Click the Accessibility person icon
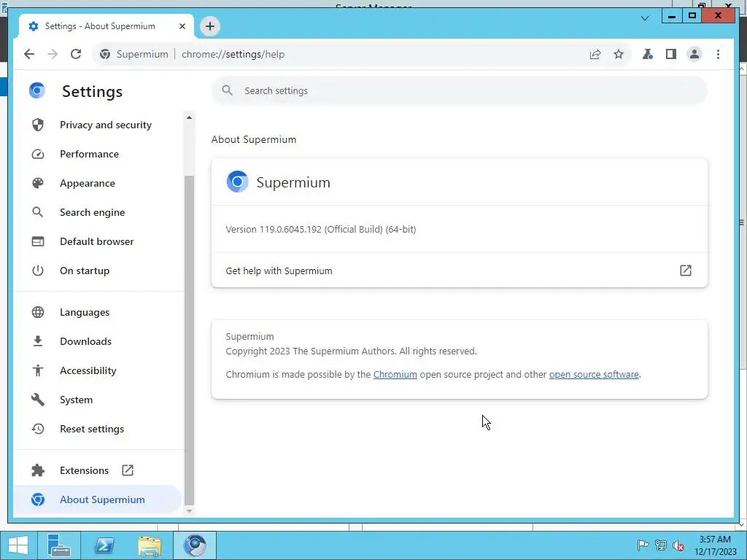Screen dimensions: 747x560 [38, 370]
